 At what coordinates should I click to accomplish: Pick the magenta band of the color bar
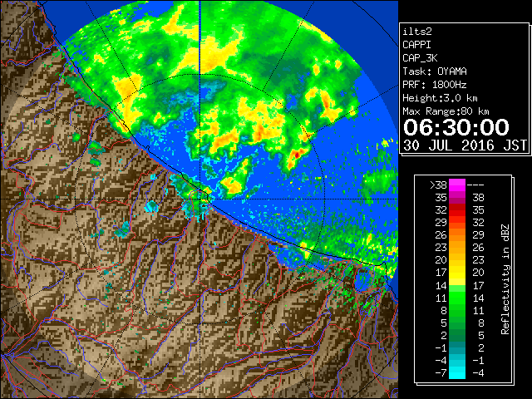pos(457,185)
